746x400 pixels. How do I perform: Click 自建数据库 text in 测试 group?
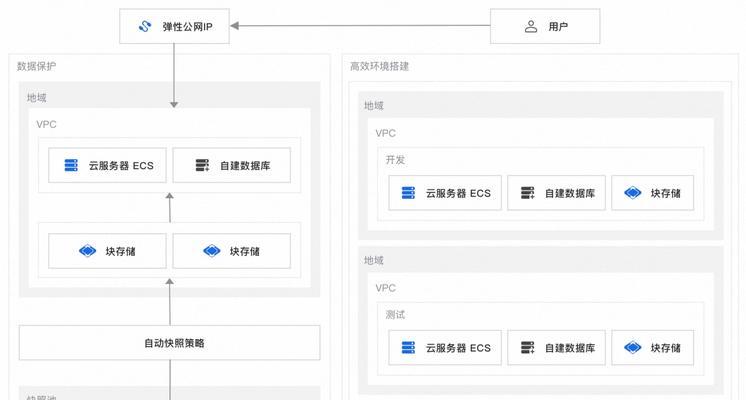click(570, 348)
